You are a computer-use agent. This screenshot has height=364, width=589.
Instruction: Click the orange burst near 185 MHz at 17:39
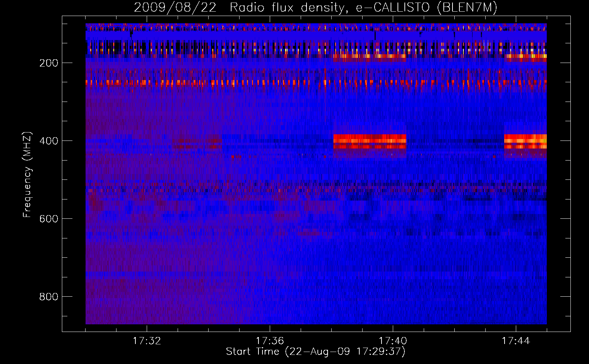[369, 56]
